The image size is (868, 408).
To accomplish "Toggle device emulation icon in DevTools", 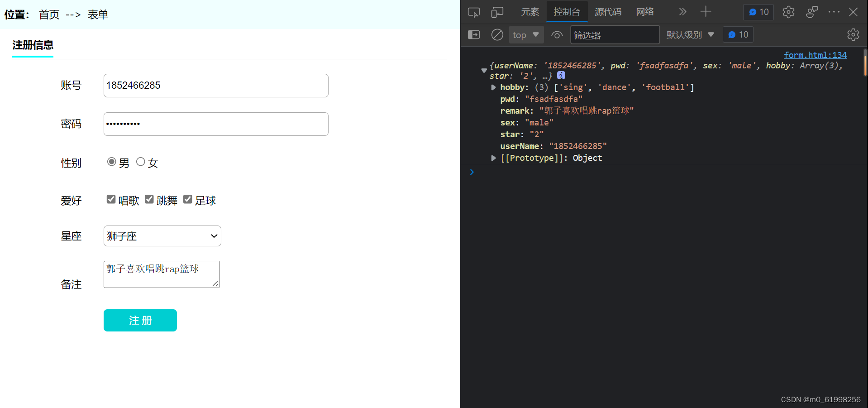I will [x=497, y=12].
